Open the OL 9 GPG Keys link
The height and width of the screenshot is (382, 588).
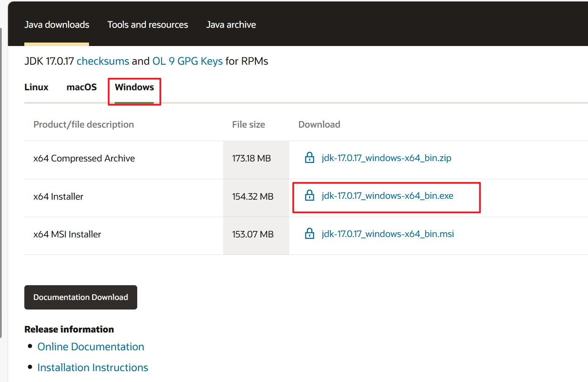click(x=188, y=61)
